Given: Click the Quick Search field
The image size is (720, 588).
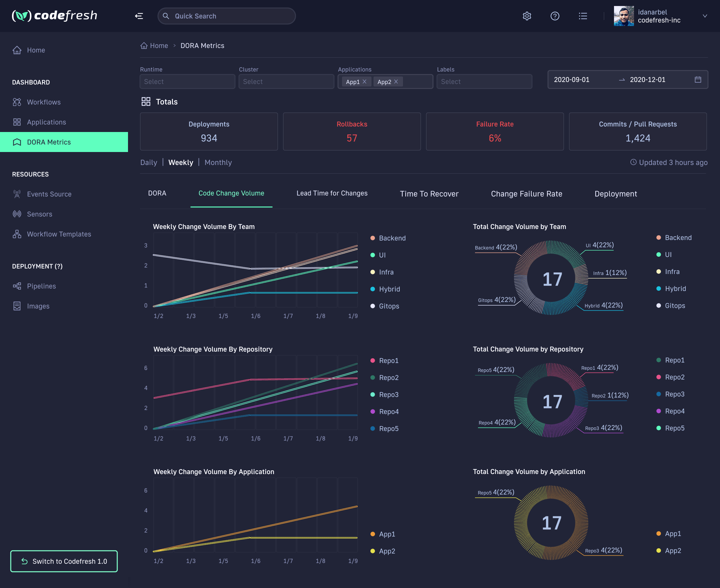Looking at the screenshot, I should 227,16.
